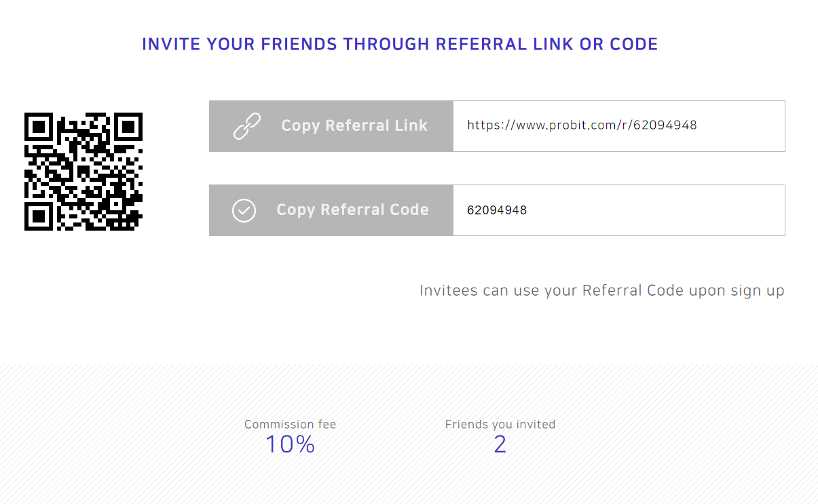The image size is (818, 504).
Task: Click empty space inside referral code field
Action: point(655,210)
